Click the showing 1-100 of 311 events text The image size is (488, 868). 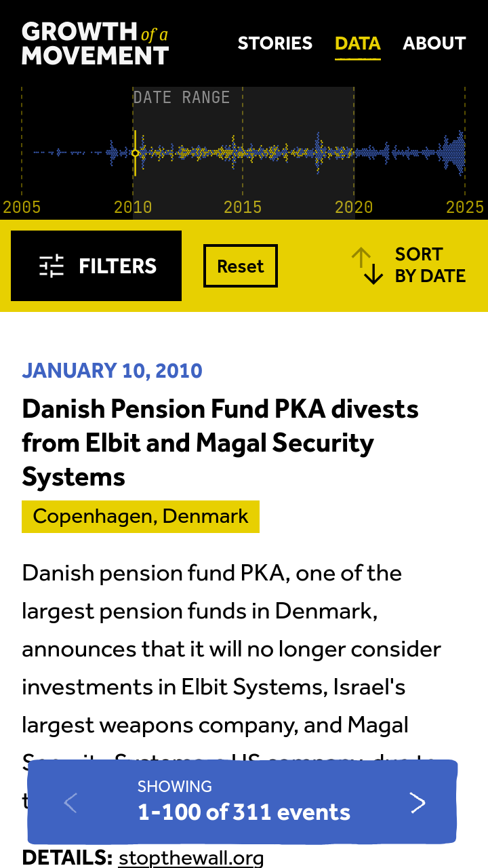click(244, 803)
